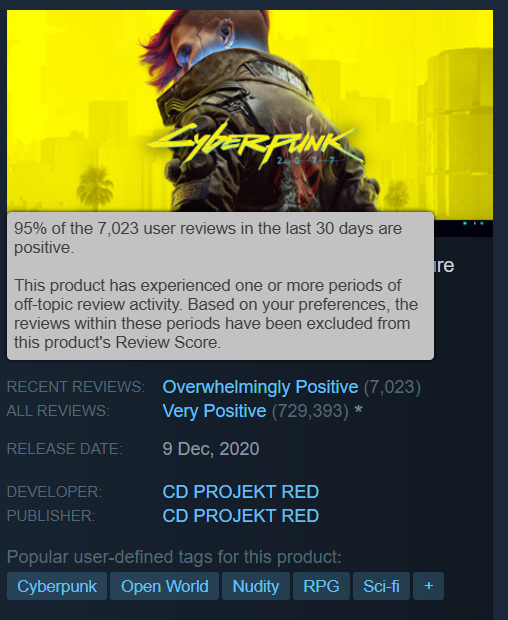Choose the Nudity tag
Screen dimensions: 508x620
256,586
